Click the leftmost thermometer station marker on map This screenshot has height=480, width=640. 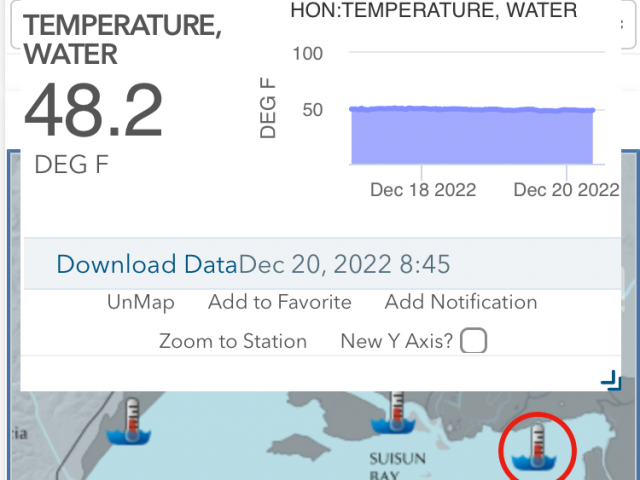tap(129, 422)
